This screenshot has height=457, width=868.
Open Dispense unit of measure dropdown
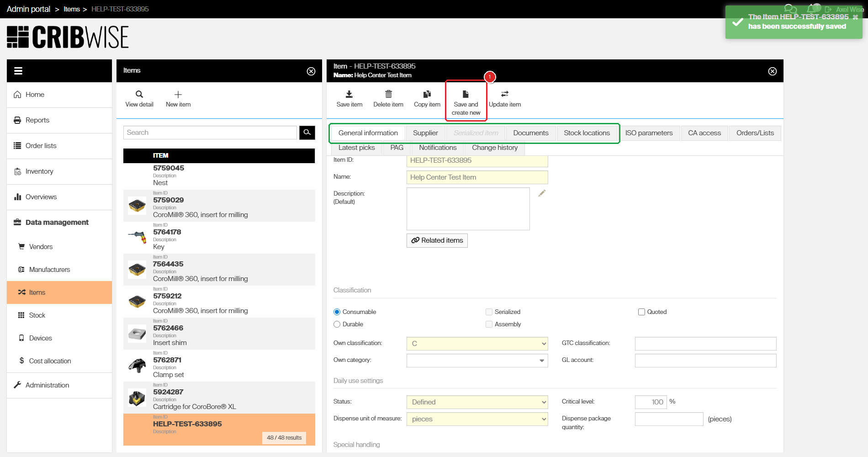click(477, 419)
